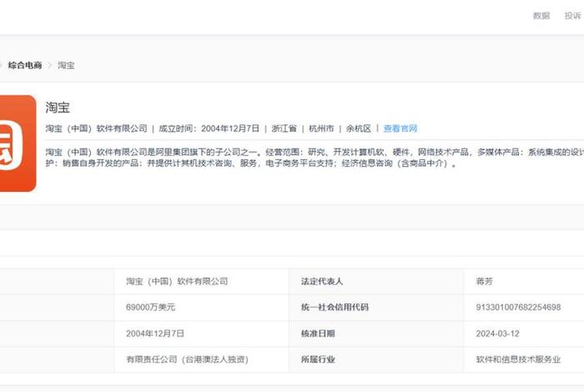Viewport: 584px width, 392px height.
Task: Click the 淘宝 company title heading
Action: tap(58, 108)
